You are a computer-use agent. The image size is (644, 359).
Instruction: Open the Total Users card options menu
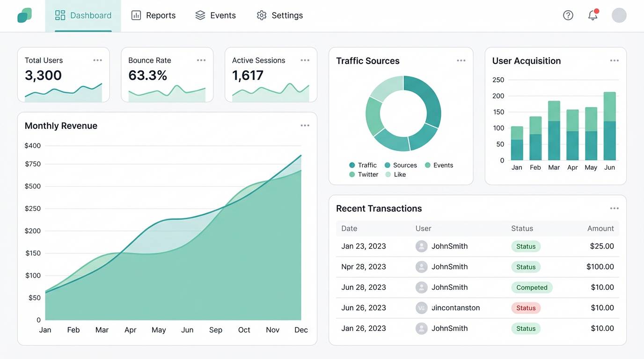tap(97, 60)
